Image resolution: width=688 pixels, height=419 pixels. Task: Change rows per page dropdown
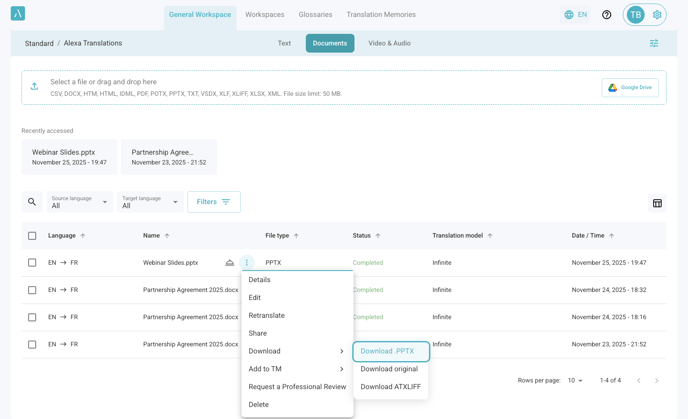(575, 381)
